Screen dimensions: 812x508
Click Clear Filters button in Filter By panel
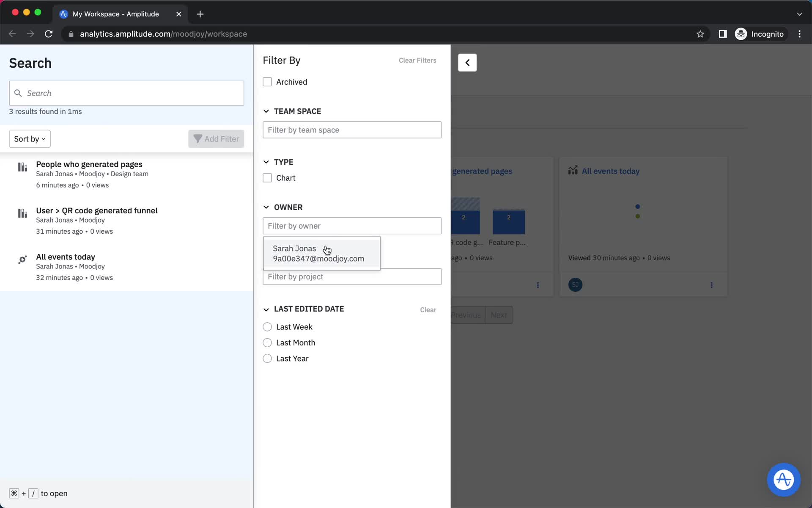(x=417, y=60)
